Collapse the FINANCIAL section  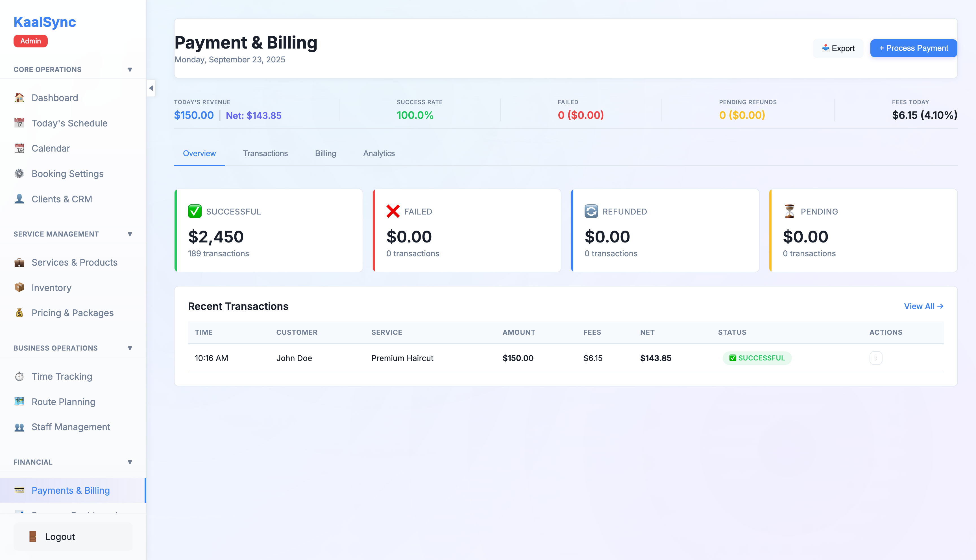coord(130,462)
